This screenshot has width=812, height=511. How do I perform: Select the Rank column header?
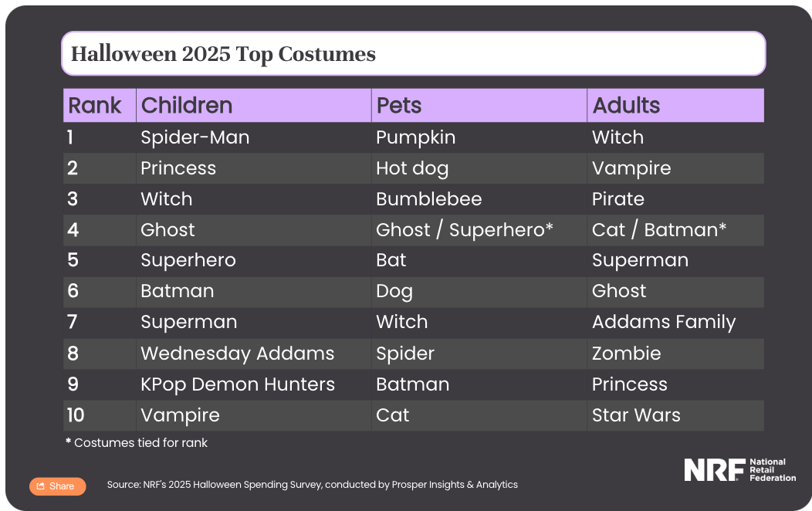coord(95,106)
